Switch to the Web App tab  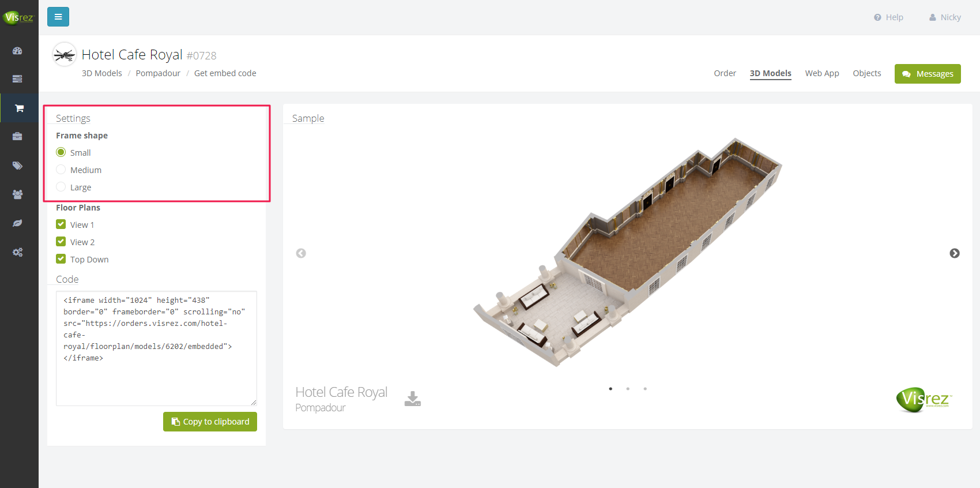point(822,73)
